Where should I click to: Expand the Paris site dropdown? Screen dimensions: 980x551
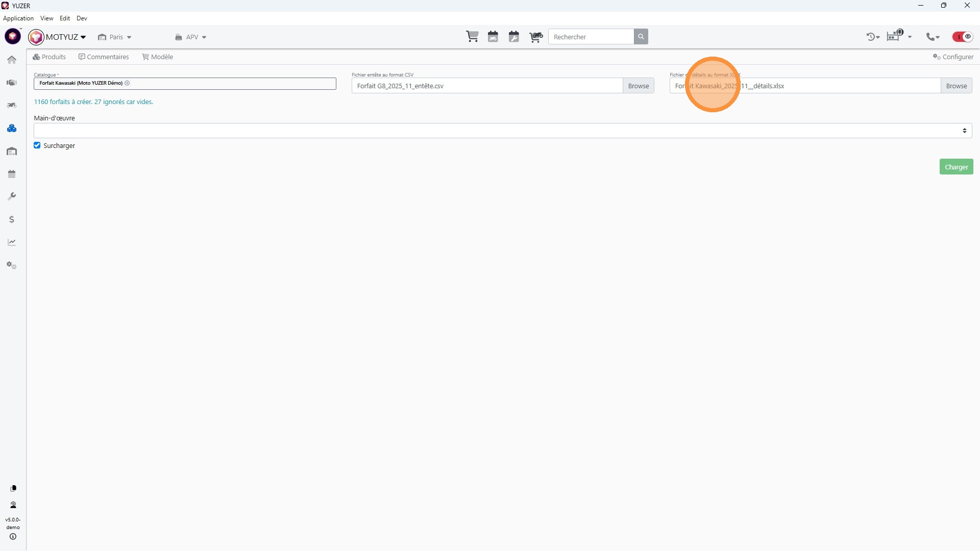click(115, 37)
